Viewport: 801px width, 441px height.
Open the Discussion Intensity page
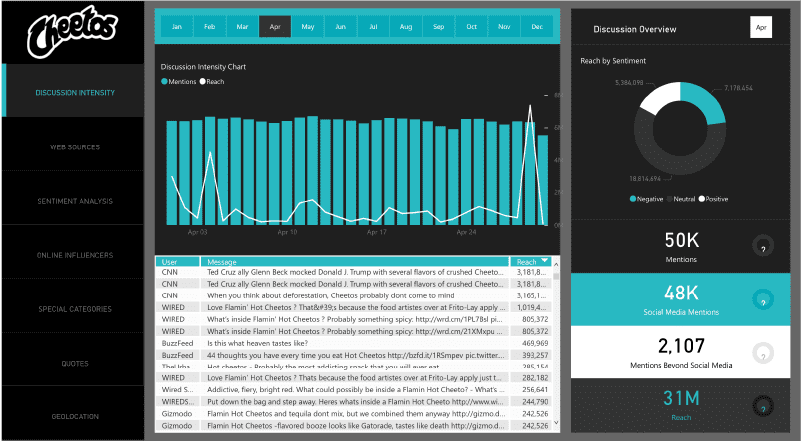click(x=73, y=92)
